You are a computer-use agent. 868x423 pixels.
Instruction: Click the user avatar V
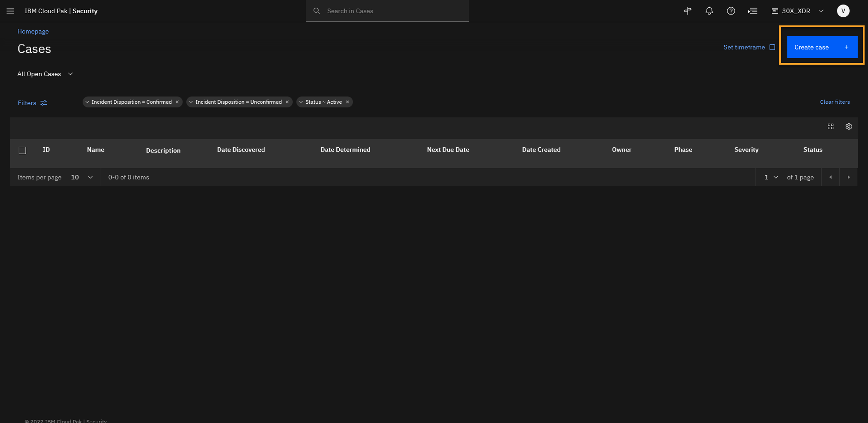[843, 11]
